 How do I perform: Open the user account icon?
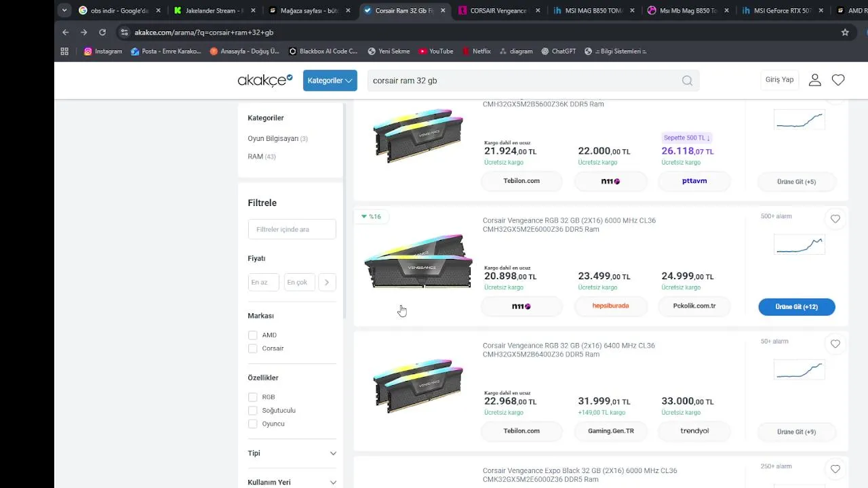pyautogui.click(x=815, y=80)
